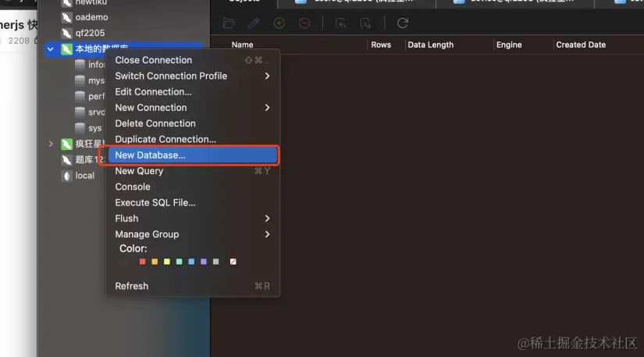Pick the gray color swatch

coord(216,262)
